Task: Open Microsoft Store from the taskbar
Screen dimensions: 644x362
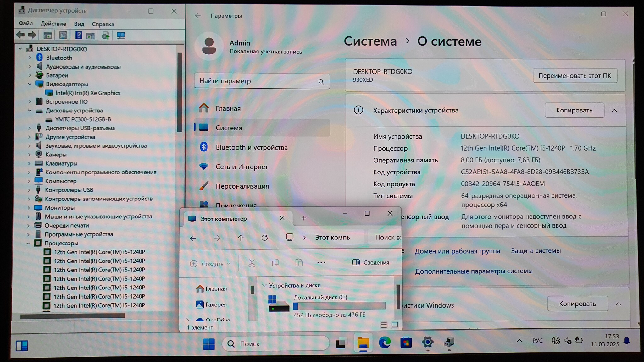Action: (406, 342)
